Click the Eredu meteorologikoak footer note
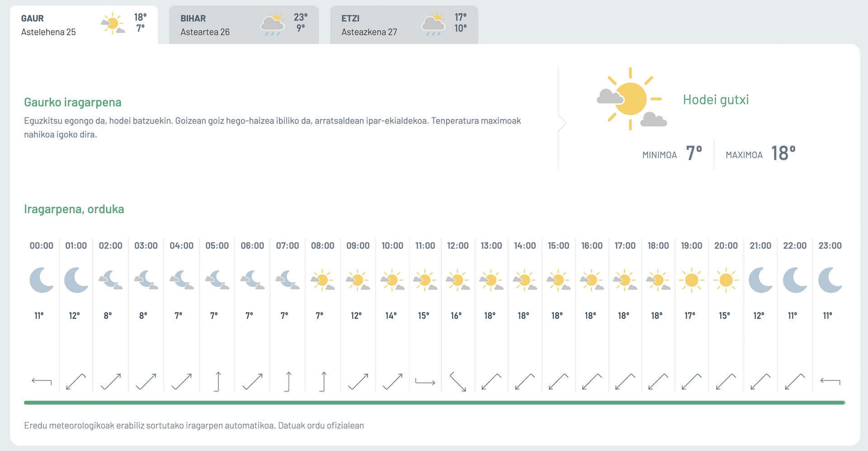868x451 pixels. (194, 426)
